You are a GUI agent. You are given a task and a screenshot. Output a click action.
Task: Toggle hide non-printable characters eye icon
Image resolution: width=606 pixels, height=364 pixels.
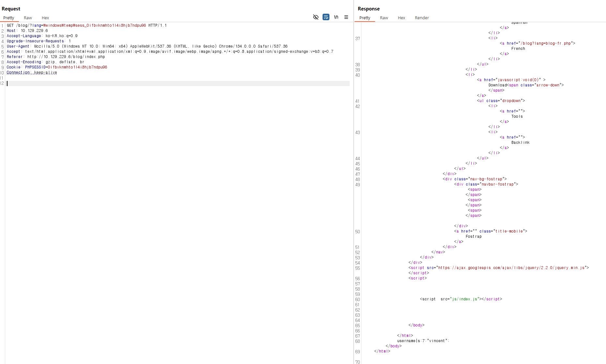point(316,17)
